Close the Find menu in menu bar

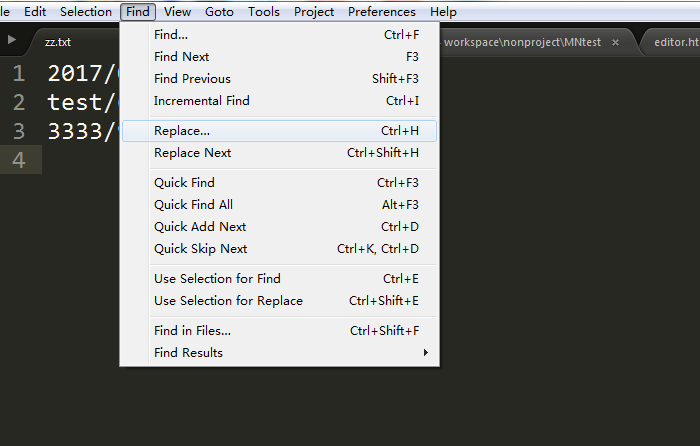point(138,12)
